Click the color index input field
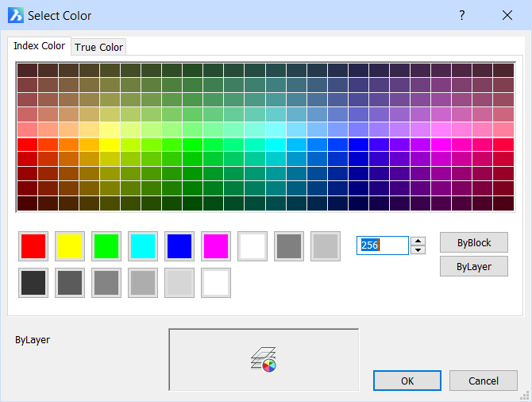 point(383,245)
